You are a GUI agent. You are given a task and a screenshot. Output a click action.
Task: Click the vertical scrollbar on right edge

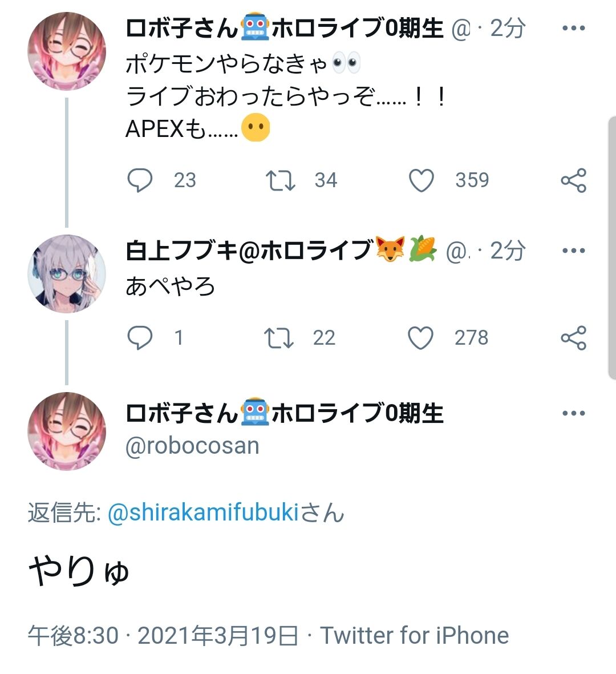point(611,247)
